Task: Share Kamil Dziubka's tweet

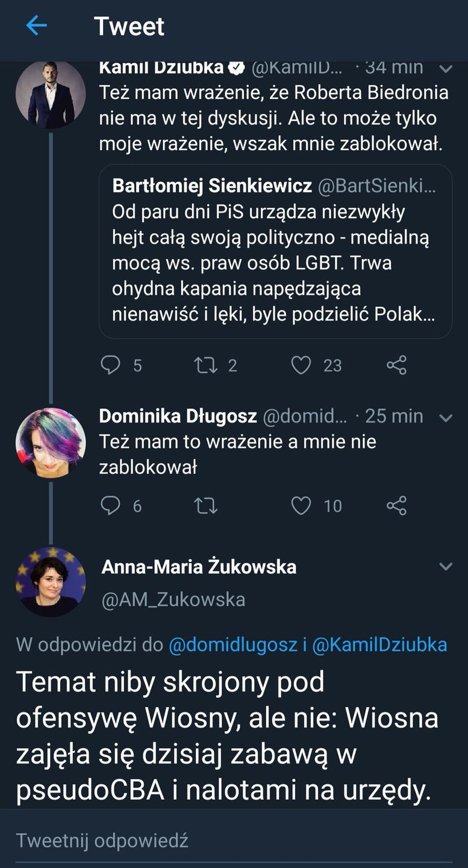Action: click(396, 365)
